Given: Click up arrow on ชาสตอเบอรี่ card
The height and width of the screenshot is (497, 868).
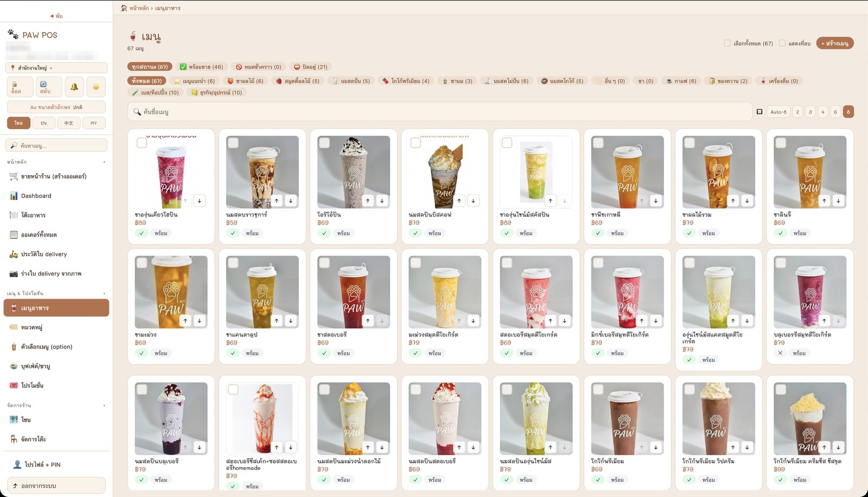Looking at the screenshot, I should [x=368, y=321].
